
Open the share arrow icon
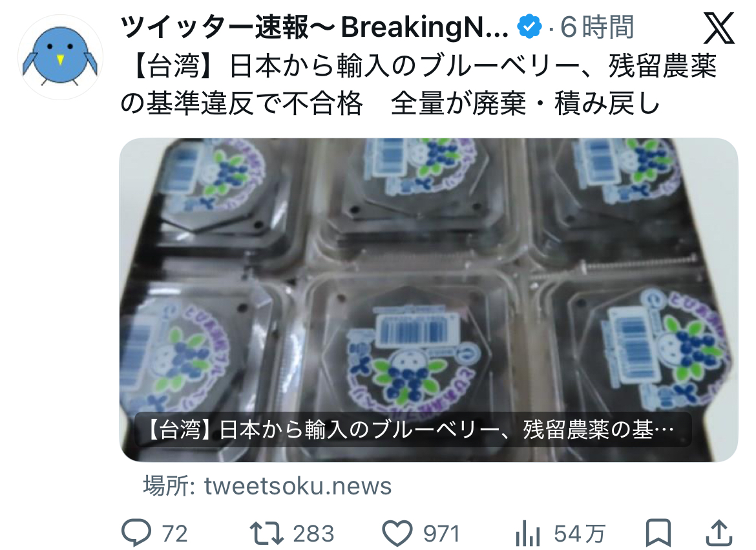pos(719,533)
